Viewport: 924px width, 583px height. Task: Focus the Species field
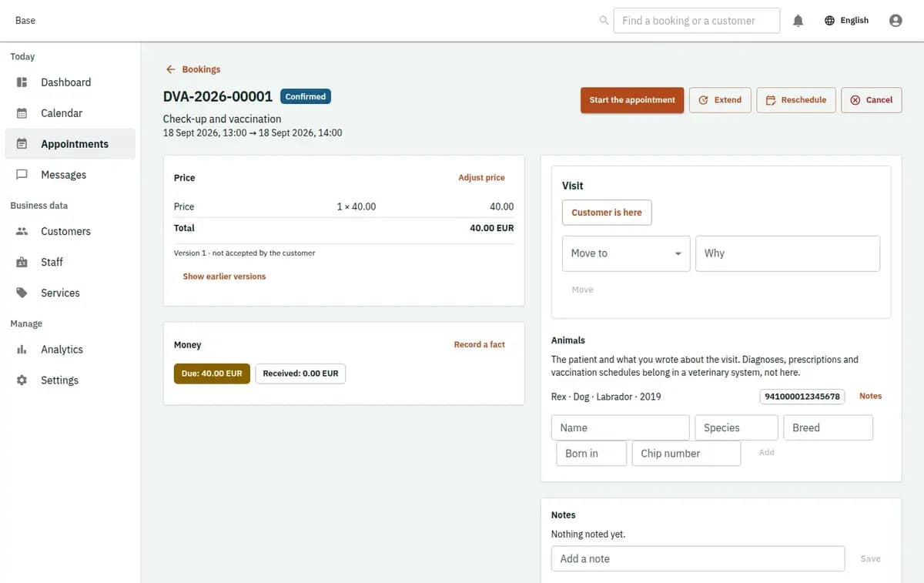coord(736,427)
